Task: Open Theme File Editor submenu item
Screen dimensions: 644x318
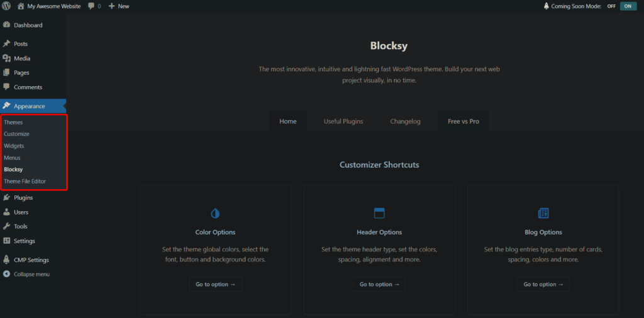Action: (x=25, y=181)
